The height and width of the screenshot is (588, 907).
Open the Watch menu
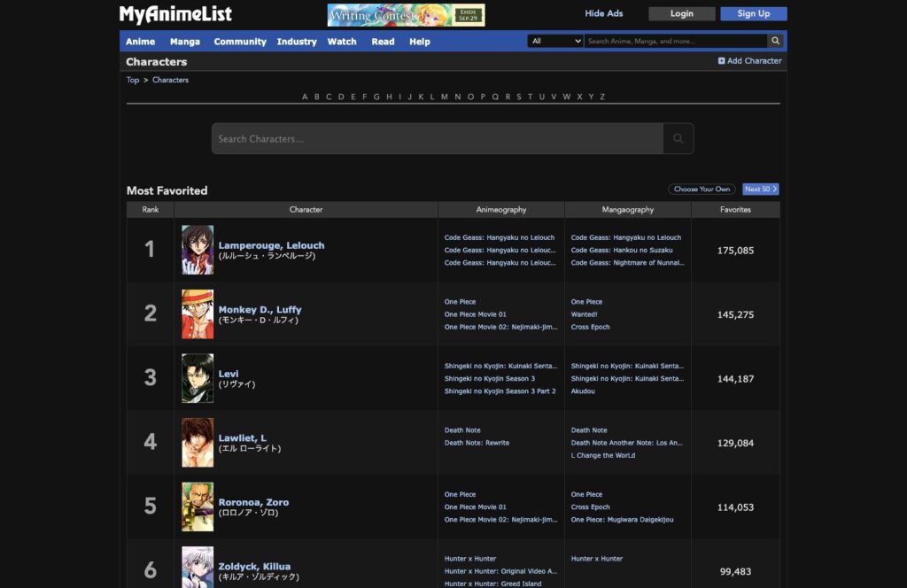pos(342,42)
